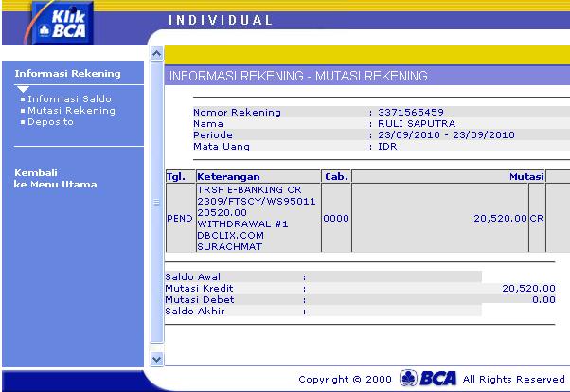Screen dimensions: 570x392
Task: Click the INDIVIDUAL header text
Action: pyautogui.click(x=221, y=20)
